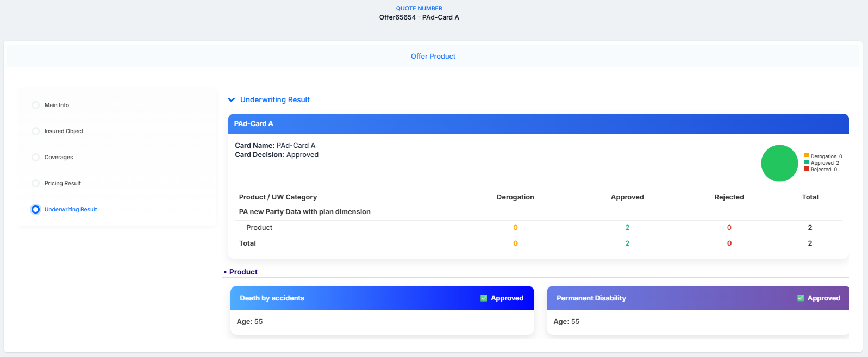
Task: Select the Main Info radio step
Action: 35,105
